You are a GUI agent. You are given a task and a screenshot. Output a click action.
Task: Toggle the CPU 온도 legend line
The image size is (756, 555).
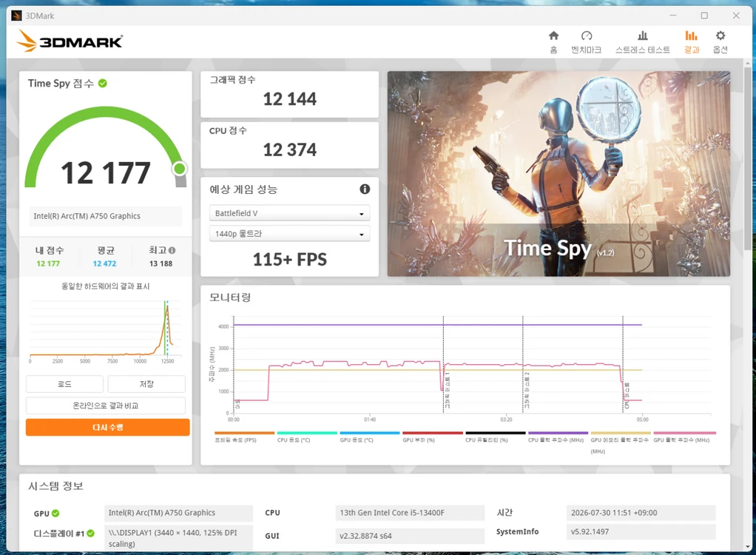(307, 437)
